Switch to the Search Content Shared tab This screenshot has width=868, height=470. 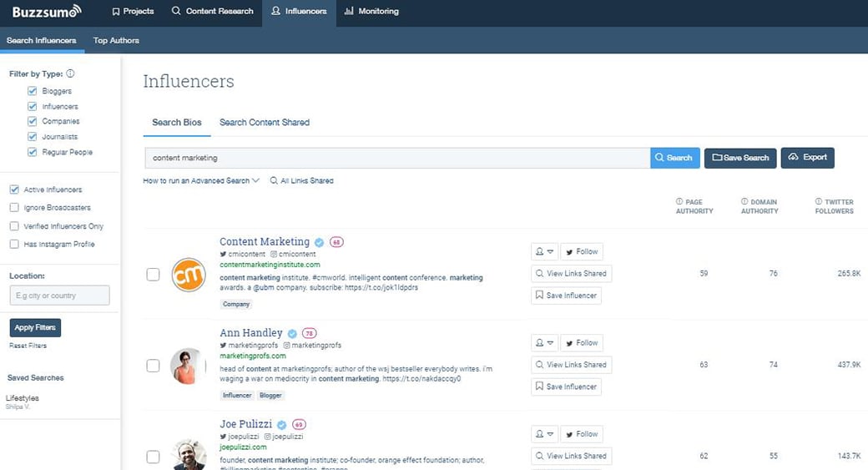tap(264, 123)
